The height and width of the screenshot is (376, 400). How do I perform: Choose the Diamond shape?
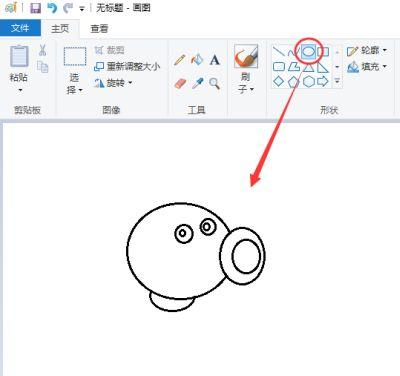[278, 81]
